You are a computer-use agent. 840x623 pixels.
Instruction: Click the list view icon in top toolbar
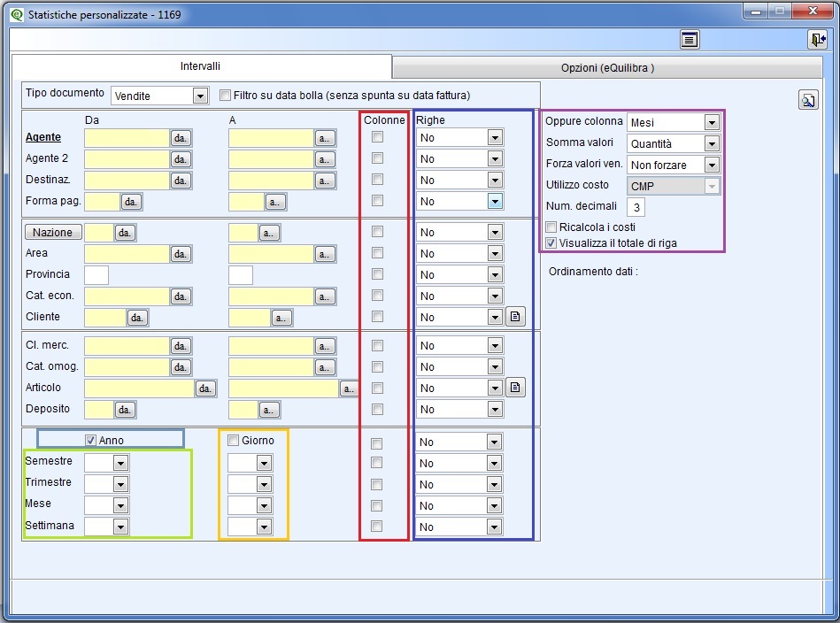(x=690, y=40)
